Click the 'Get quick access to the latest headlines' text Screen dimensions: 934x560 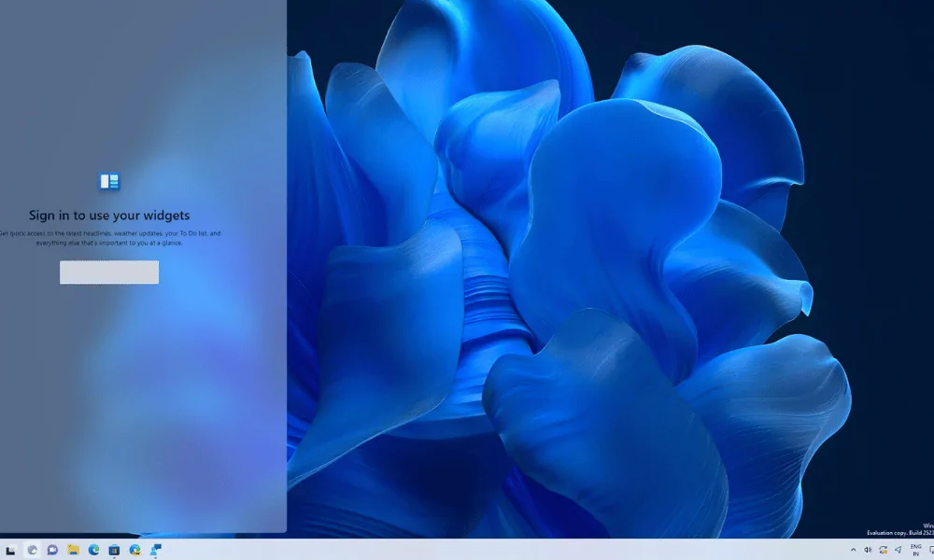click(53, 233)
